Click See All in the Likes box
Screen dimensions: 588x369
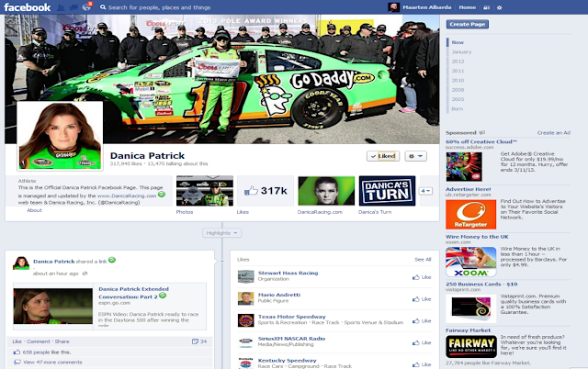pos(423,259)
